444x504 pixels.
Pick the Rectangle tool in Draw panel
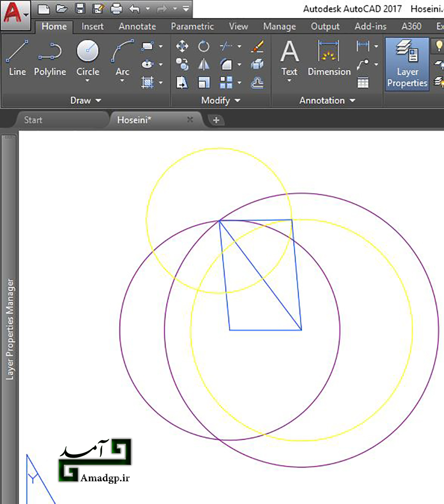147,46
